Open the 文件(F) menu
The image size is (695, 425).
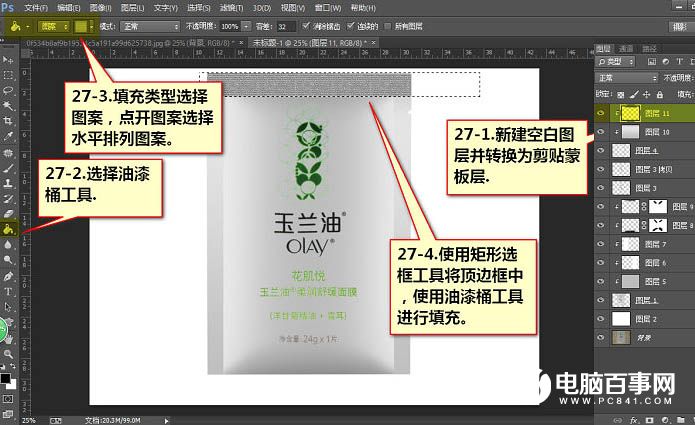coord(36,8)
